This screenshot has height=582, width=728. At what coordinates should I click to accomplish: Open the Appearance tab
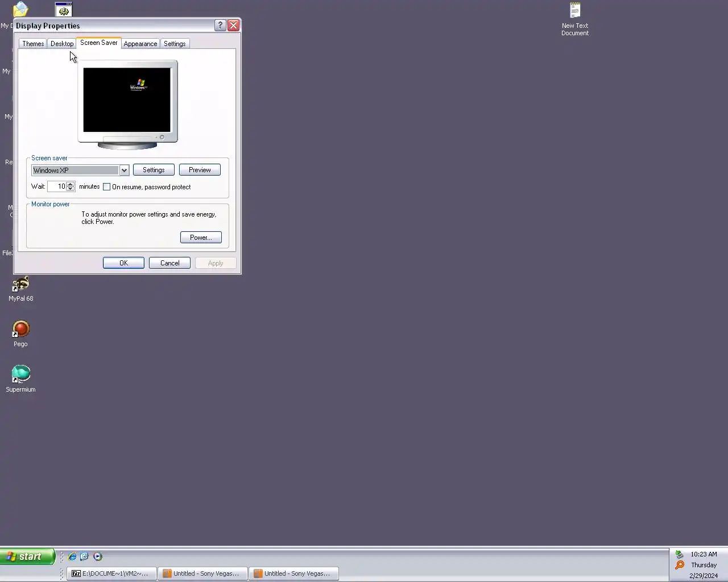140,44
